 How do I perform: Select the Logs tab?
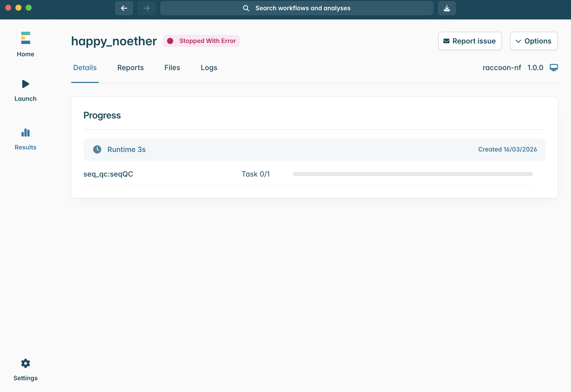pos(209,68)
